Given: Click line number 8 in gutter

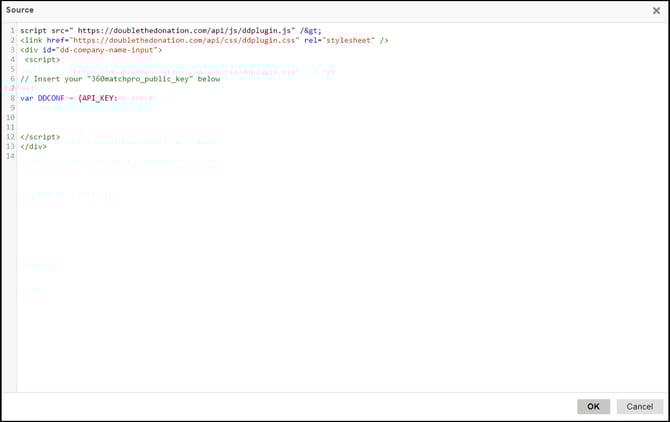Looking at the screenshot, I should 11,98.
